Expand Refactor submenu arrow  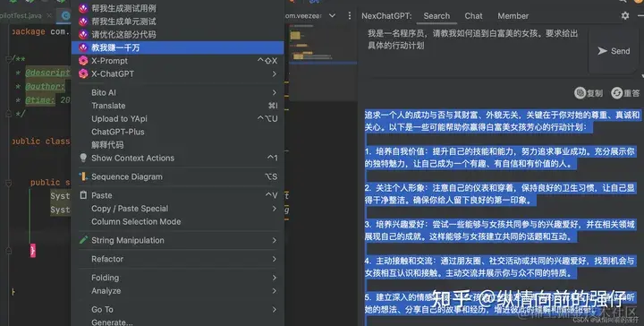click(x=275, y=259)
